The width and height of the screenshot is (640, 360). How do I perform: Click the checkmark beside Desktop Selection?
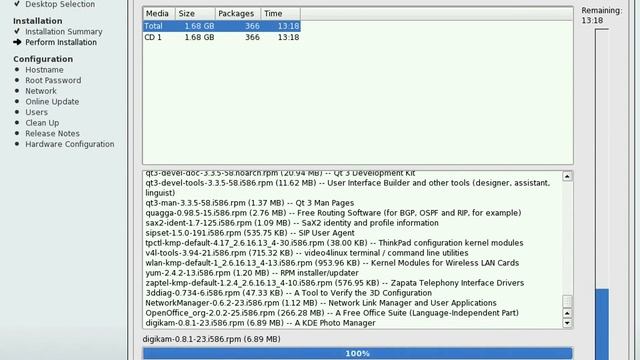(17, 4)
